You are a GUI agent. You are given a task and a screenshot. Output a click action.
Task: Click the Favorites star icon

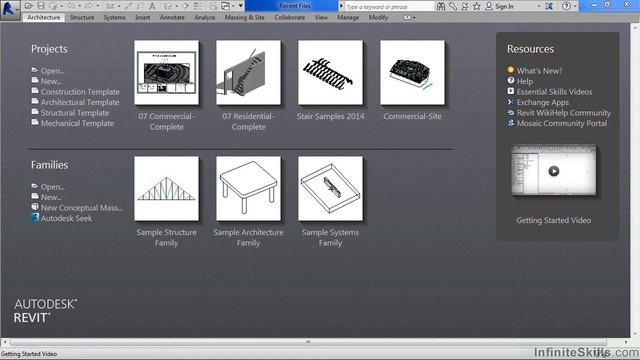point(477,6)
